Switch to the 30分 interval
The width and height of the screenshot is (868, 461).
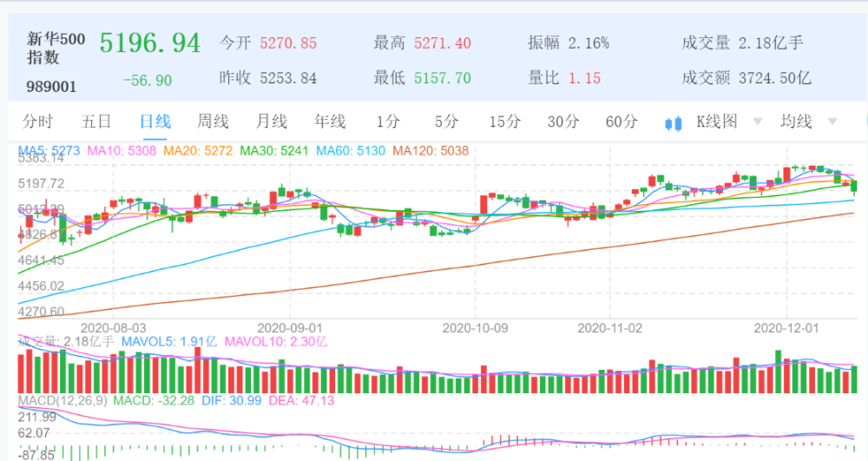(x=562, y=122)
